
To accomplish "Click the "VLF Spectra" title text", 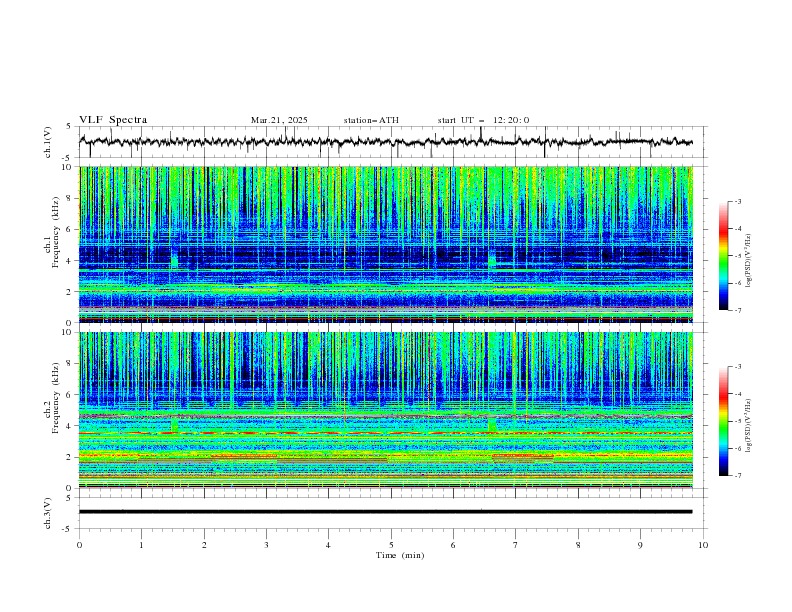I will (x=113, y=120).
